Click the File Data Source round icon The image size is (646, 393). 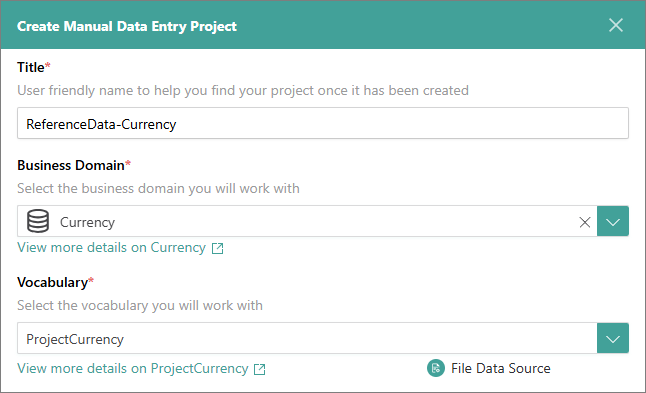tap(436, 368)
